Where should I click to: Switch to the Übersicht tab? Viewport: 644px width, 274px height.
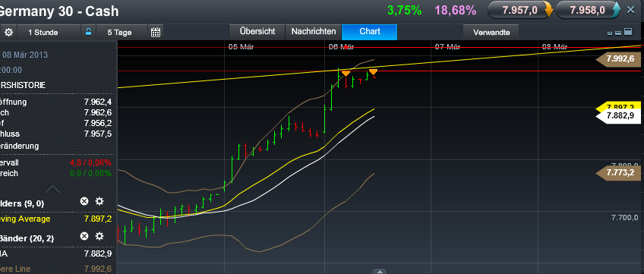[x=257, y=32]
